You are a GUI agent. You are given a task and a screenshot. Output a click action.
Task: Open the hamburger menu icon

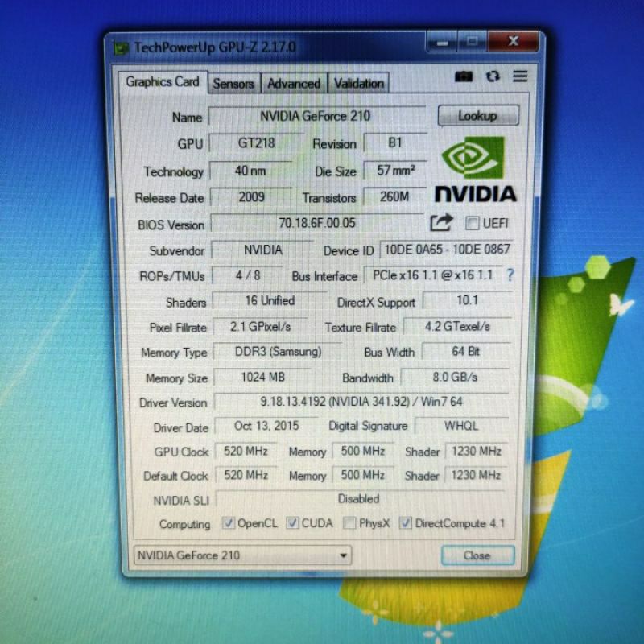pos(520,76)
